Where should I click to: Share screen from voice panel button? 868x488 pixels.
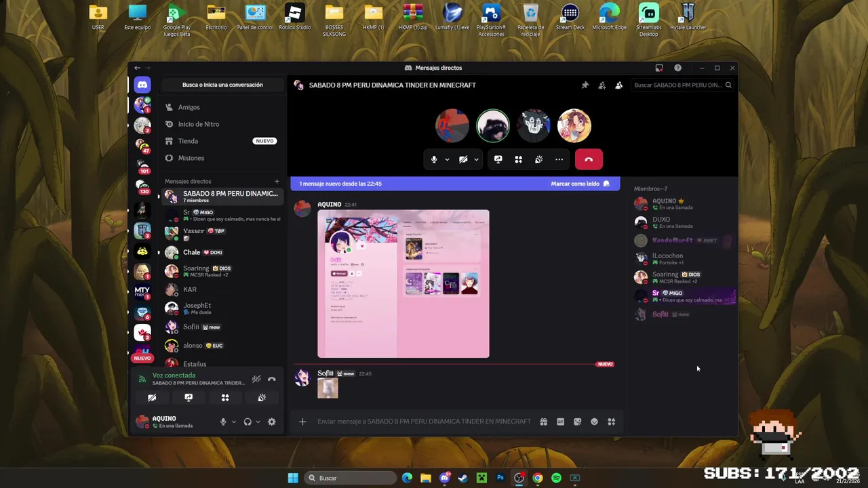point(189,398)
